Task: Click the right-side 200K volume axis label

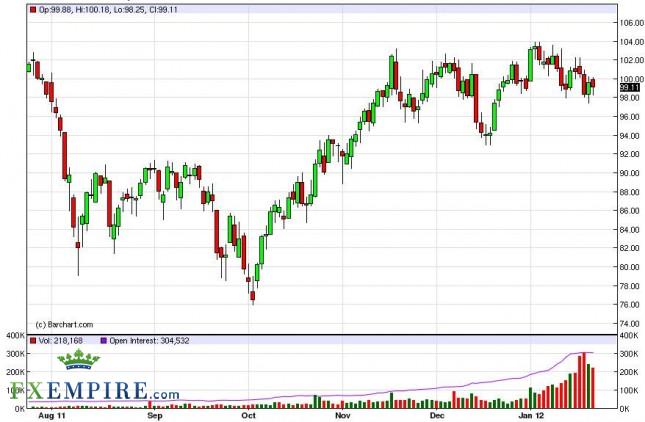Action: (629, 372)
